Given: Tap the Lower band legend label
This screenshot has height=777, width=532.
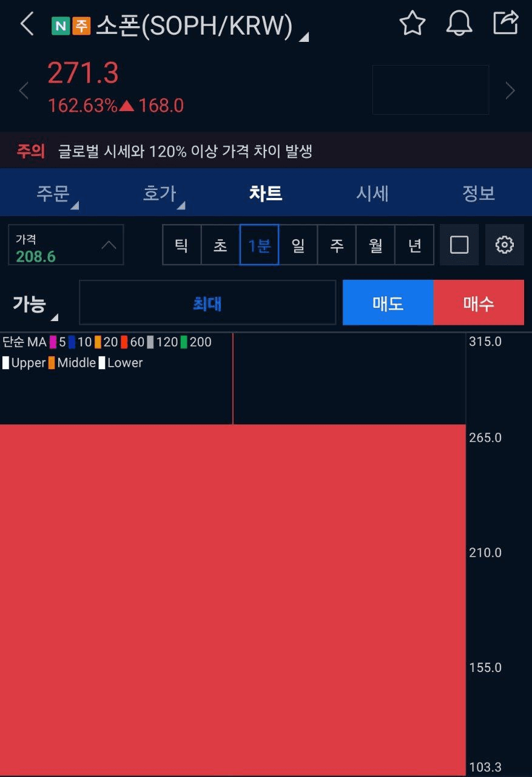Looking at the screenshot, I should tap(125, 363).
